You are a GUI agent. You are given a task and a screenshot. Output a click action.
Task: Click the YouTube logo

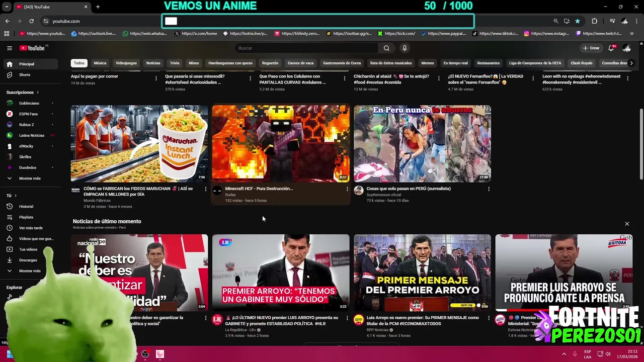tap(33, 48)
